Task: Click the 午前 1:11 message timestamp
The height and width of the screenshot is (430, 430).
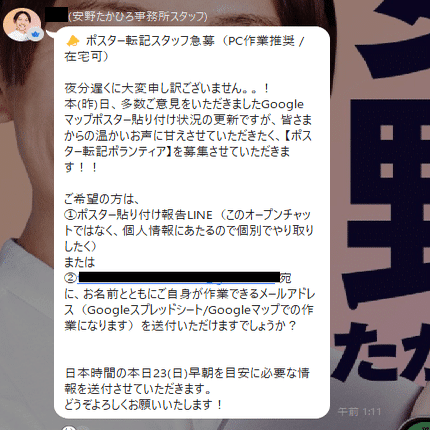Action: [359, 412]
